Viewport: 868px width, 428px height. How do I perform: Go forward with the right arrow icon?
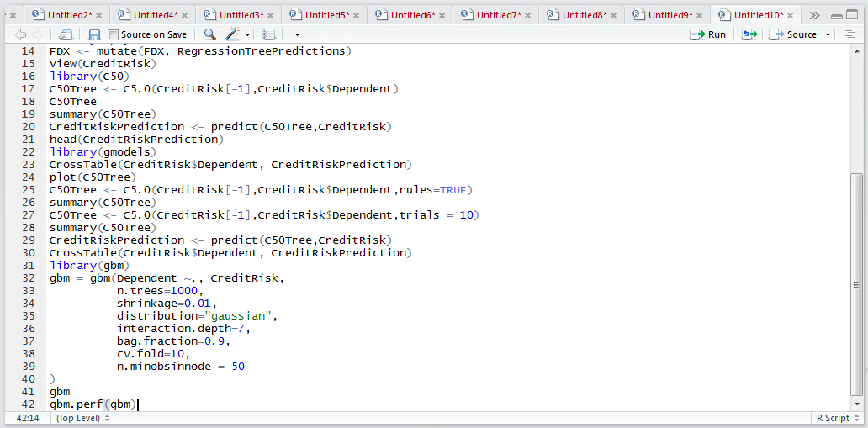click(x=38, y=34)
